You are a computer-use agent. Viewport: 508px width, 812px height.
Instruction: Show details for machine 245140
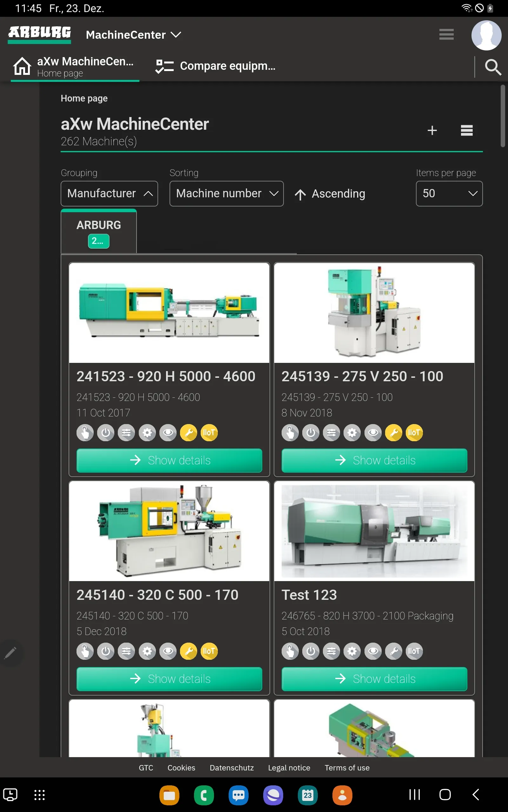click(x=169, y=679)
